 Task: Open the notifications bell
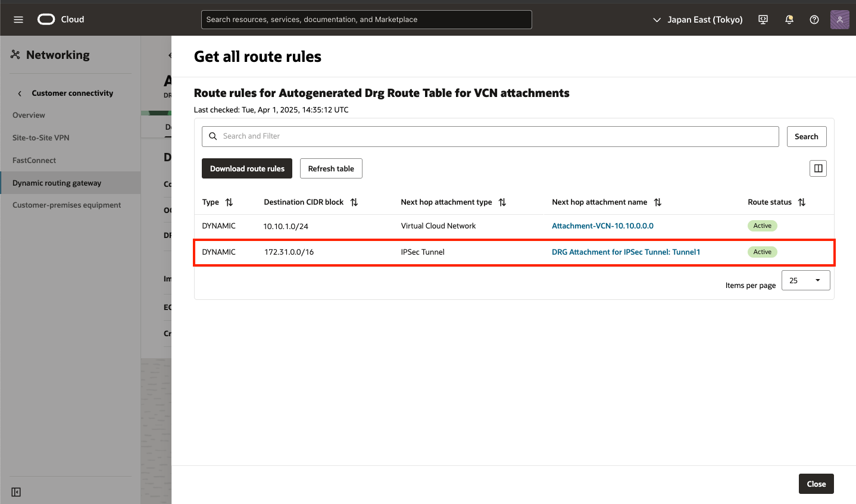click(789, 20)
